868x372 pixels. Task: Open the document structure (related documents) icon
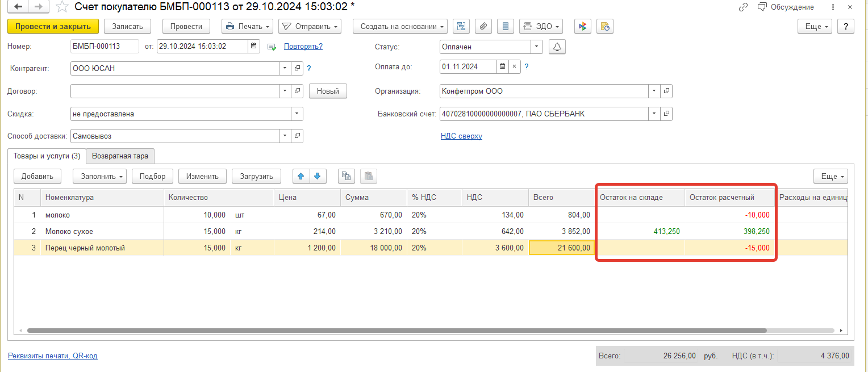(461, 27)
